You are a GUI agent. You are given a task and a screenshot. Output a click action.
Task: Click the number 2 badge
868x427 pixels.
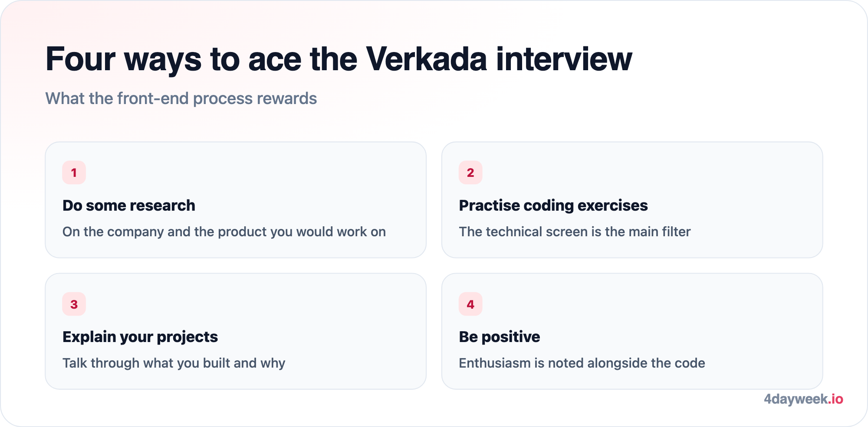[x=470, y=173]
